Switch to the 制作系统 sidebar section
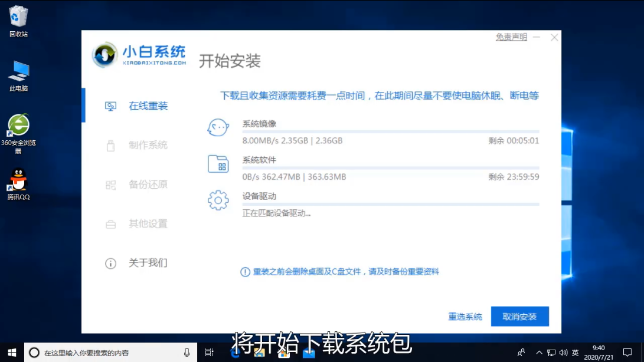644x362 pixels. (148, 145)
